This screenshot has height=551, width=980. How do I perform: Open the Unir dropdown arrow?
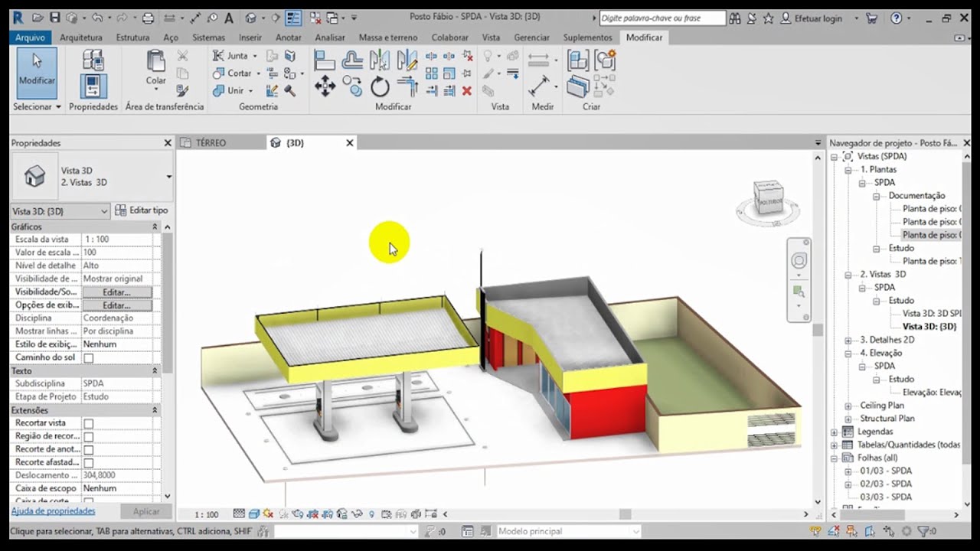[x=250, y=90]
